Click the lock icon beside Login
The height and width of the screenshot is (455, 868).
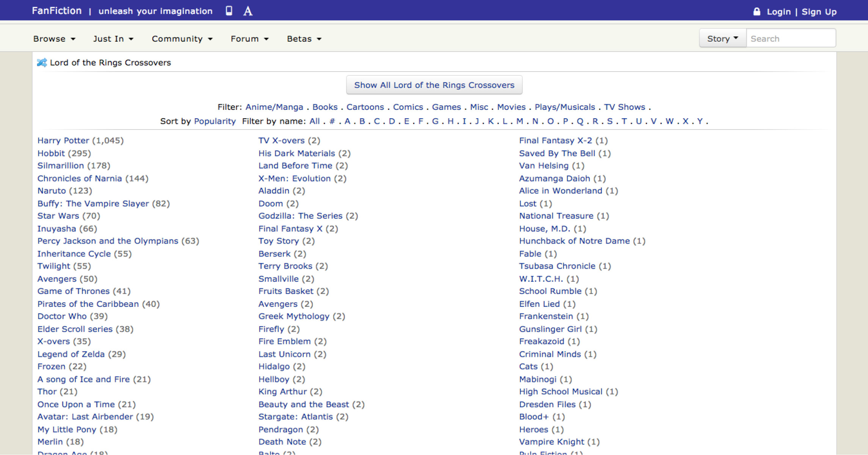click(757, 11)
